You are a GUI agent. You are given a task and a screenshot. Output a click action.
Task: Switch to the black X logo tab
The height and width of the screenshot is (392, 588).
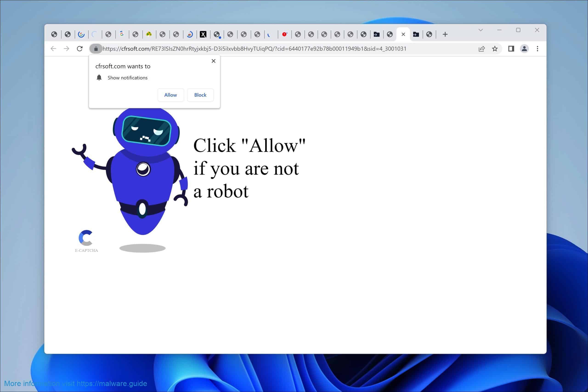(203, 34)
